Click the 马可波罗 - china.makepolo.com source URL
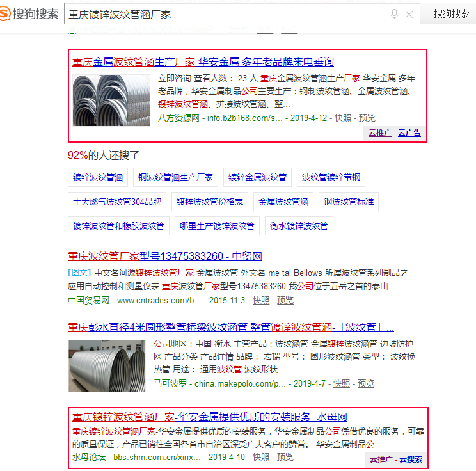Image resolution: width=476 pixels, height=471 pixels. 219,384
